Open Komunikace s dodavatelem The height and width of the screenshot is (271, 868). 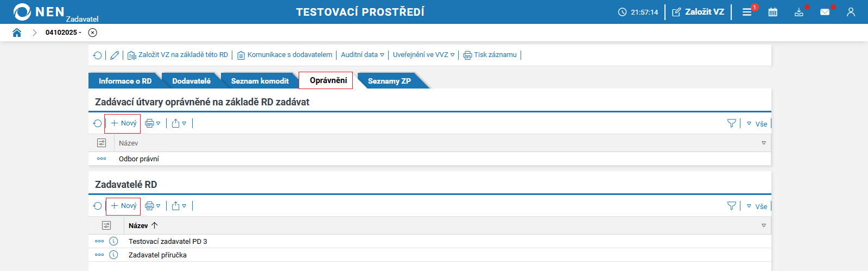point(284,55)
